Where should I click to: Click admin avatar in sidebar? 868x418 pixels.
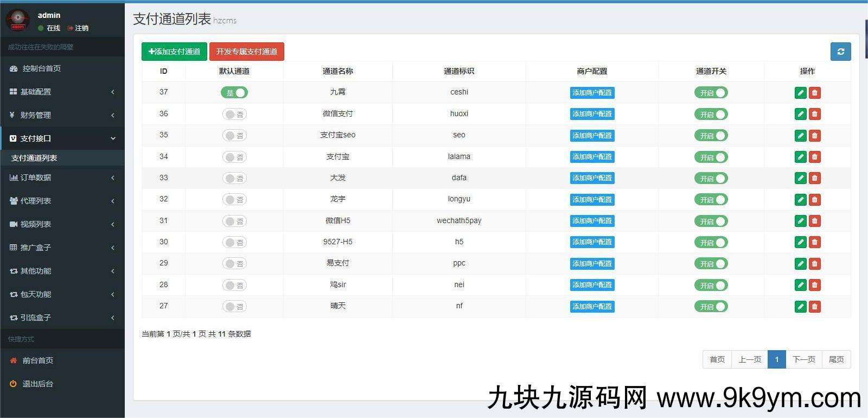click(17, 21)
